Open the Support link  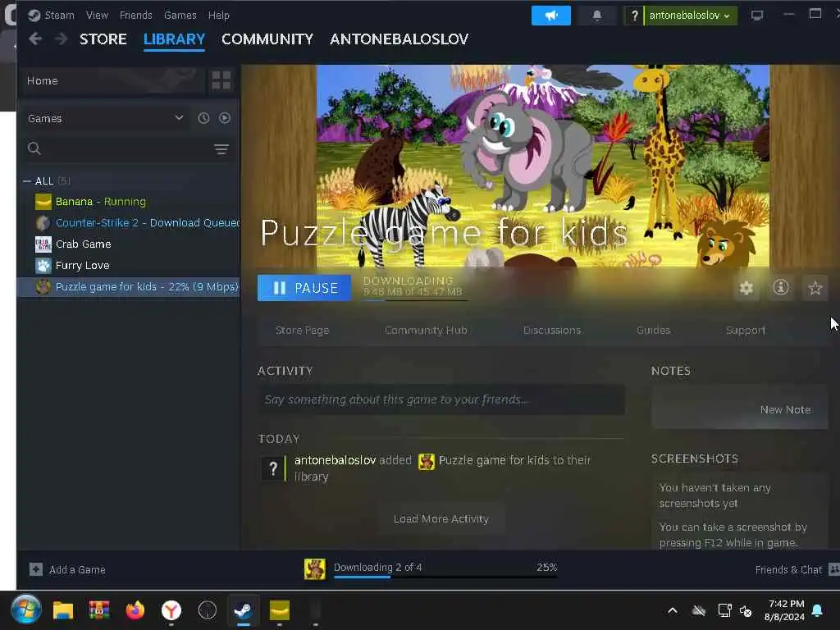pyautogui.click(x=745, y=331)
